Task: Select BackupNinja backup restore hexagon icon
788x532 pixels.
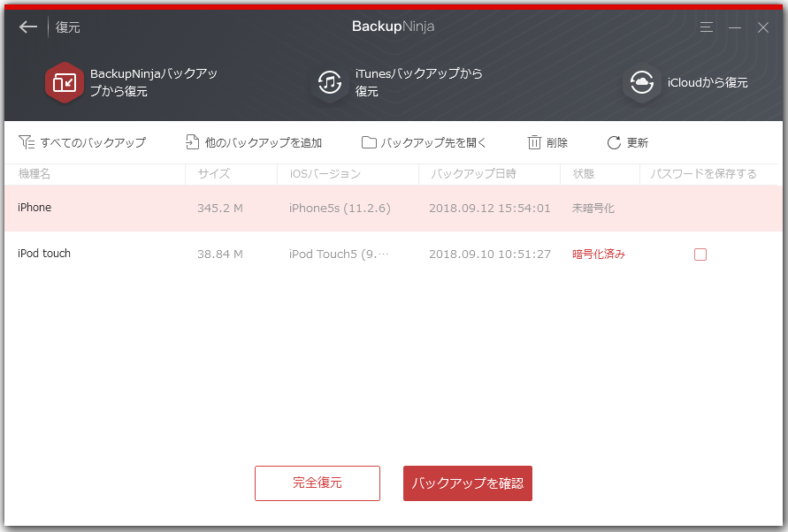Action: (x=65, y=82)
